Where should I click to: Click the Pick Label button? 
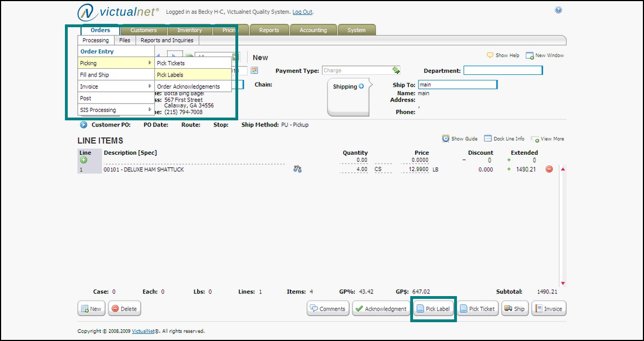[433, 309]
